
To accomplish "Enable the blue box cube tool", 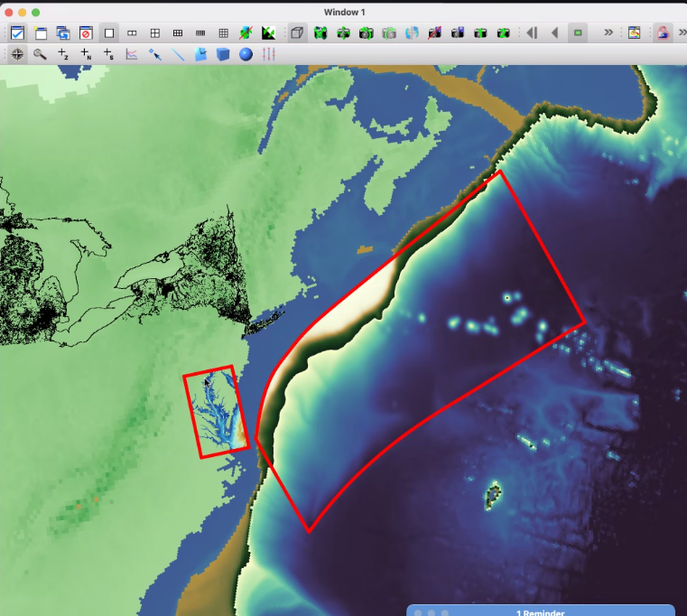I will 223,54.
